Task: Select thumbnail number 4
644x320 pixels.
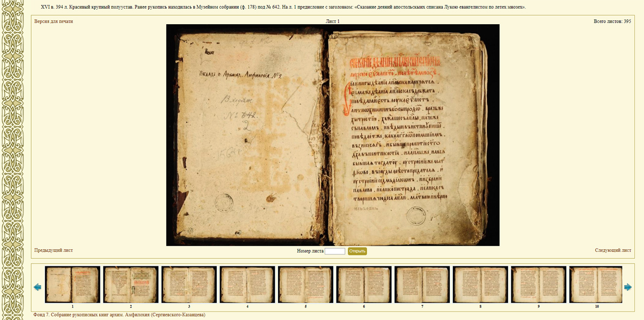Action: click(247, 285)
